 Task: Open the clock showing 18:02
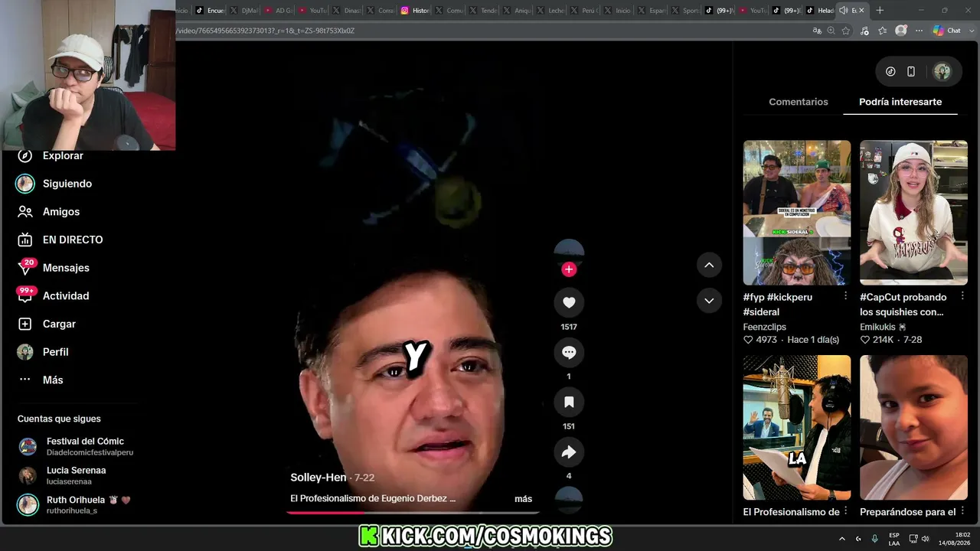coord(956,539)
